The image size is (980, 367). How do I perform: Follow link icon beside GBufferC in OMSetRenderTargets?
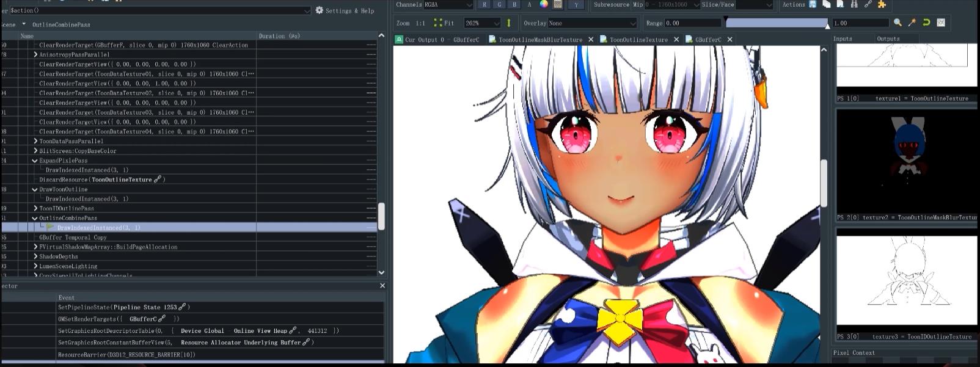[x=162, y=319]
